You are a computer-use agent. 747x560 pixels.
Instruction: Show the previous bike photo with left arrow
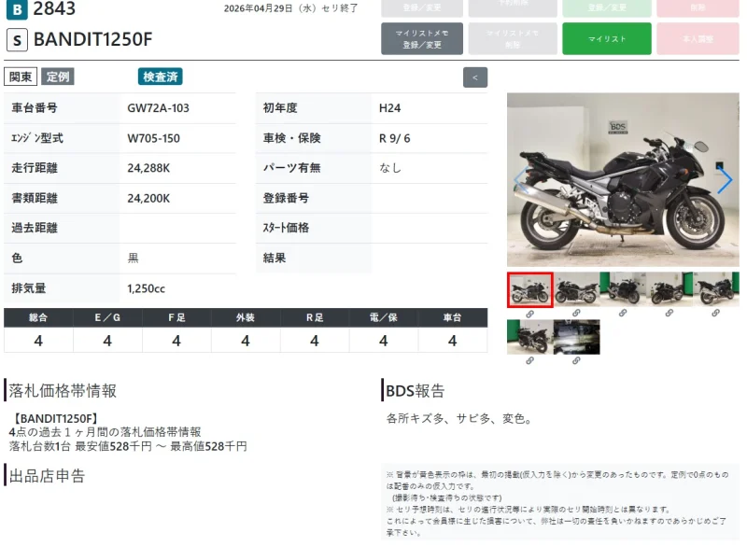click(521, 180)
